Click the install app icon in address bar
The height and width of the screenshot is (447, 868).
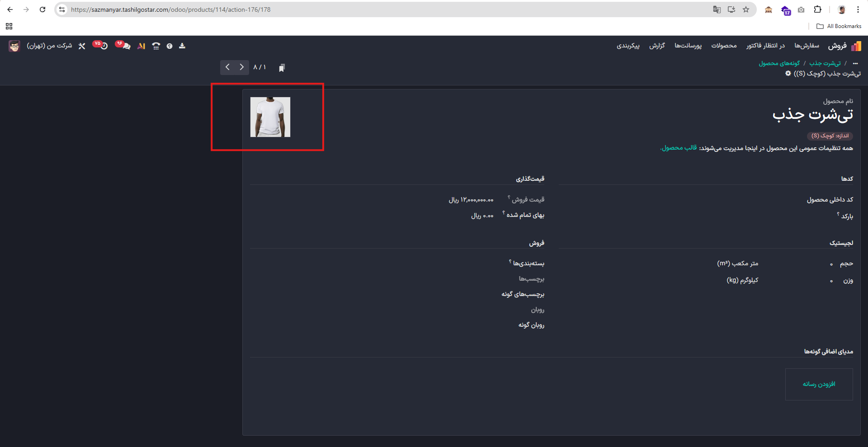pyautogui.click(x=731, y=9)
